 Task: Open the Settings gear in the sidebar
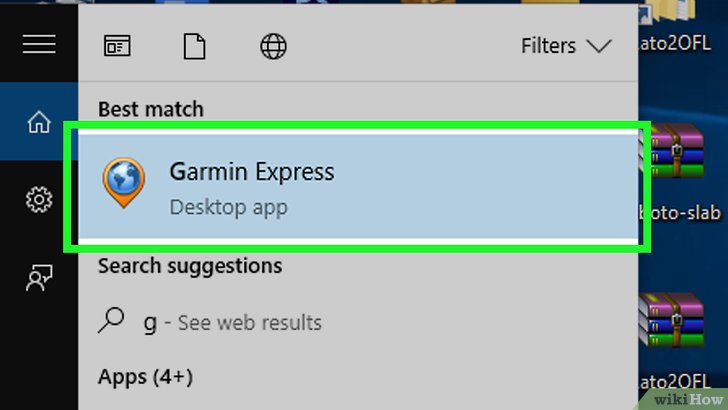click(x=39, y=200)
